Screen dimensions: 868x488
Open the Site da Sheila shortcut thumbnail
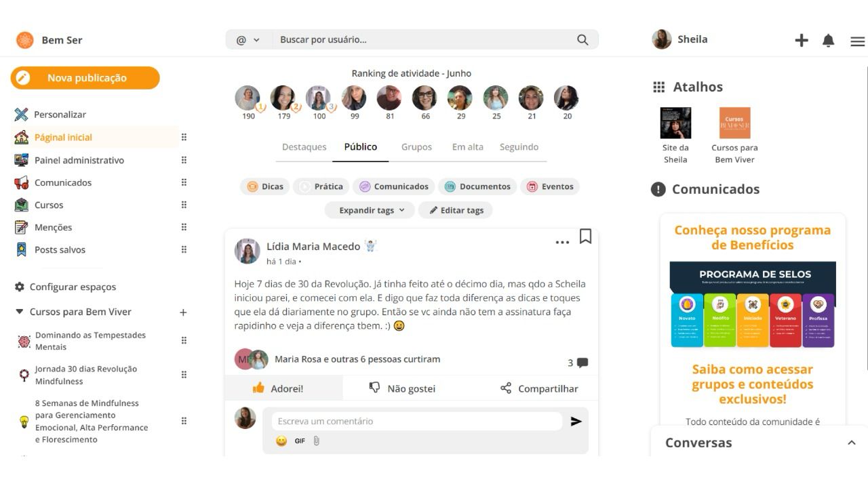tap(675, 123)
